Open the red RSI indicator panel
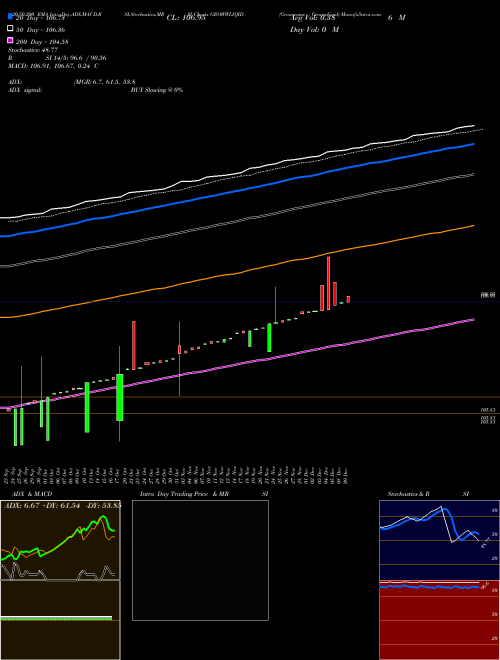Screen dimensions: 500x660 (439, 620)
